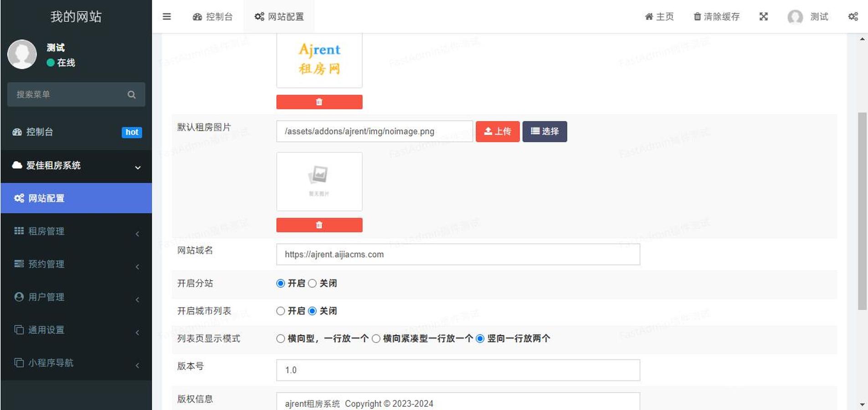Open the settings gears icon at top right

pyautogui.click(x=853, y=17)
